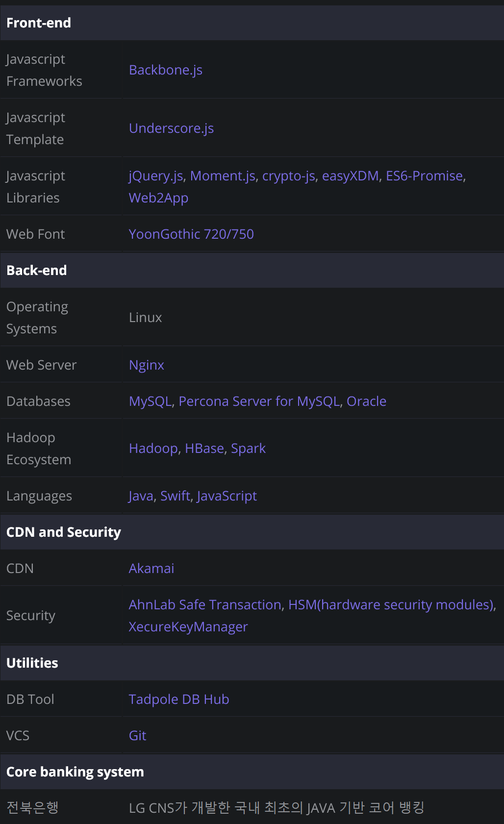Click the CDN row label
This screenshot has height=824, width=504.
(20, 569)
